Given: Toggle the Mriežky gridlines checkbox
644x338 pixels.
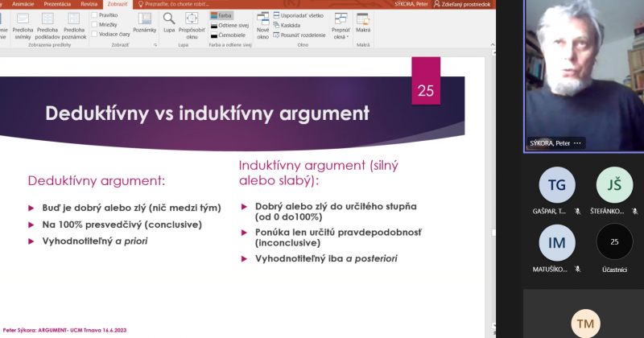Looking at the screenshot, I should pyautogui.click(x=106, y=24).
